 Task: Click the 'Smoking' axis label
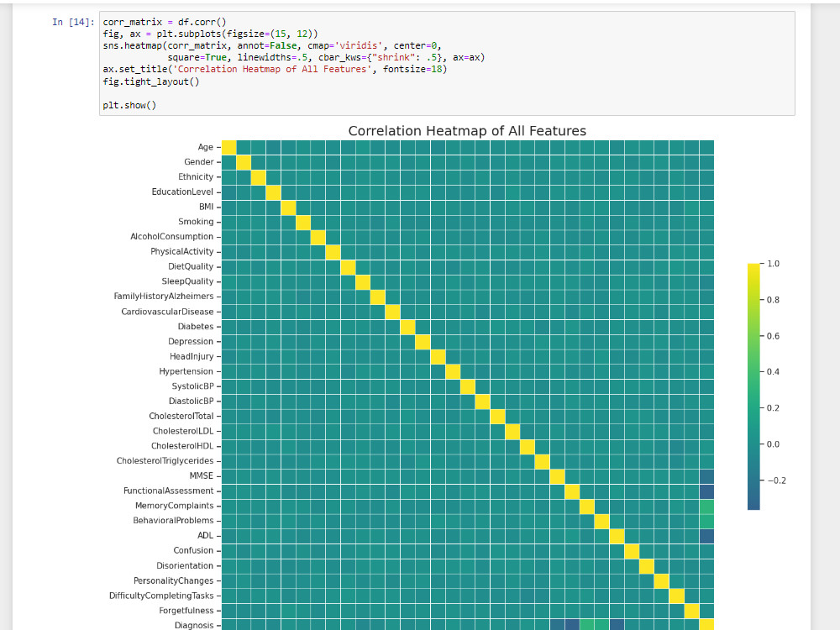tap(196, 221)
